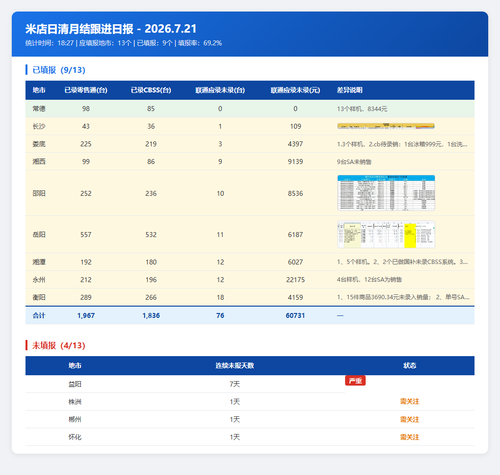Select the 株洲 city in the unreported table
Viewport: 500px width, 475px height.
[x=75, y=402]
